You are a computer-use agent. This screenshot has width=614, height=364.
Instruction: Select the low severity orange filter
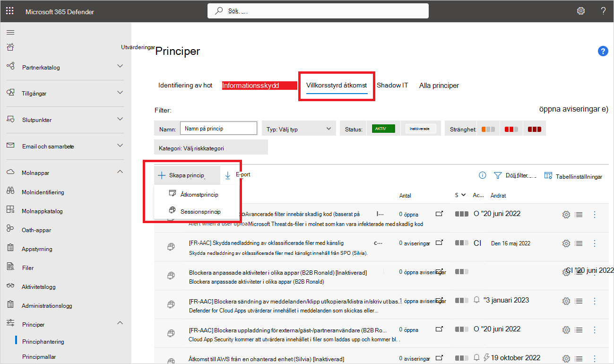(488, 129)
